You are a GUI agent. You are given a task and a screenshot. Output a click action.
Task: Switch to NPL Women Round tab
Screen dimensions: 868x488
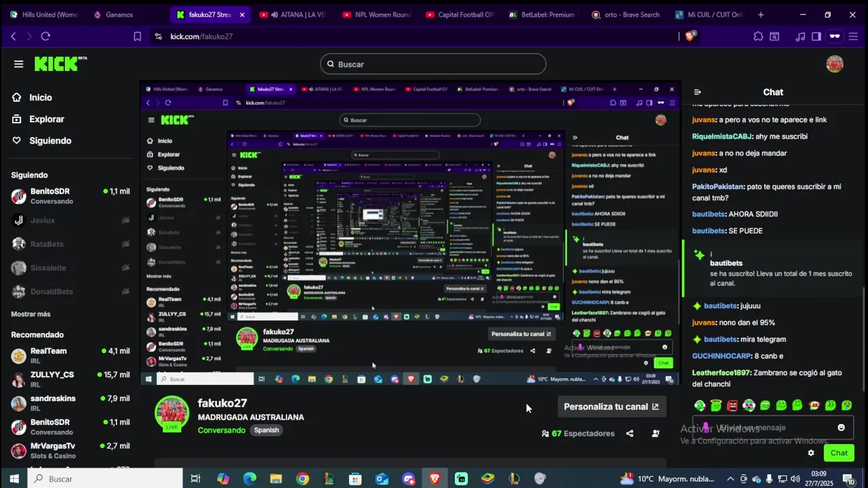pos(376,14)
